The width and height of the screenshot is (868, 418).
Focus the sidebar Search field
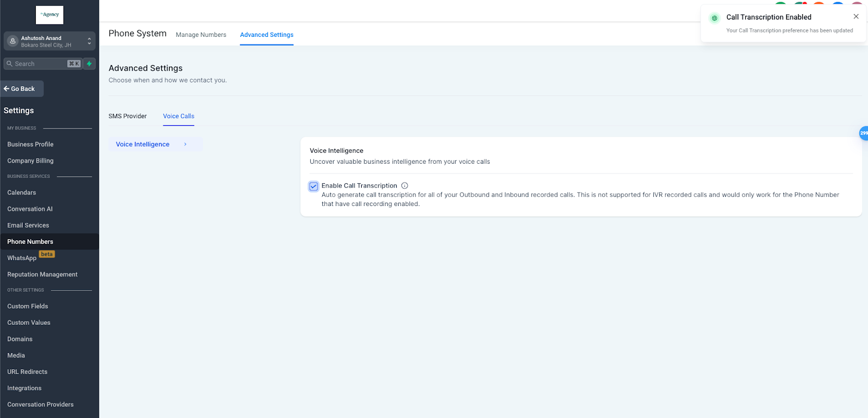point(43,63)
